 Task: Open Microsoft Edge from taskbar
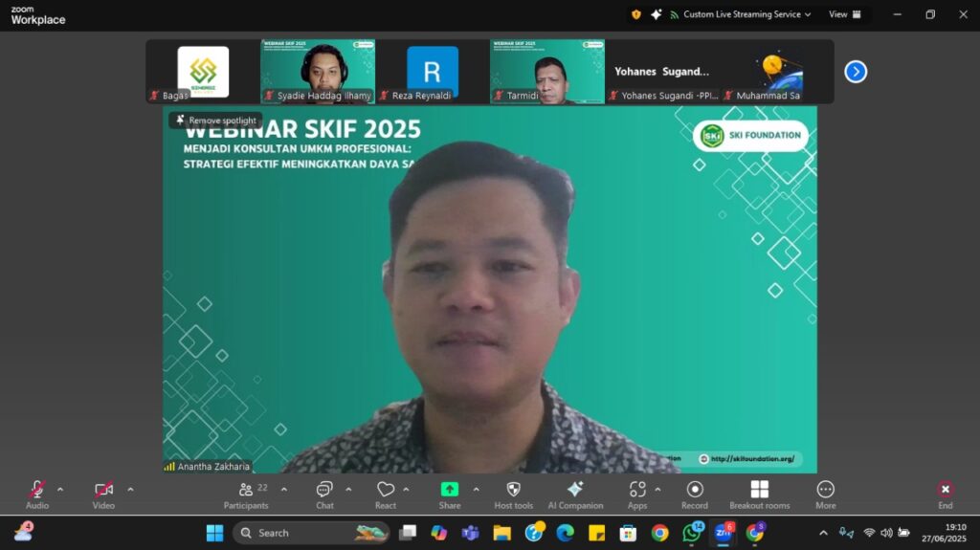click(x=566, y=533)
